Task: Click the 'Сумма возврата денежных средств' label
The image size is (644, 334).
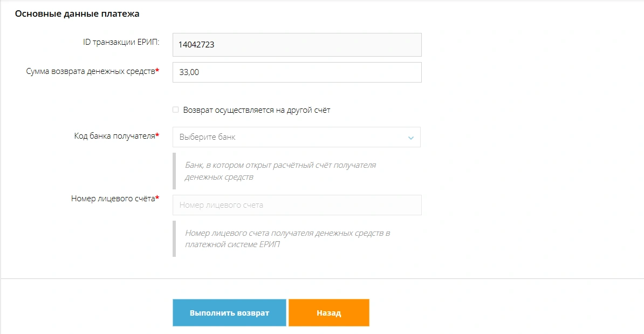Action: pos(90,71)
